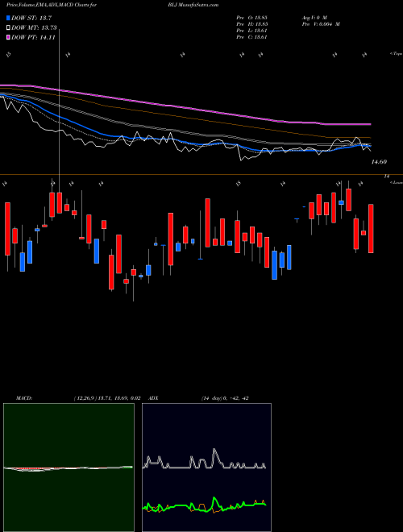Click the '<Lows' marker label
Viewport: 403px width, 532px height.
coord(396,182)
